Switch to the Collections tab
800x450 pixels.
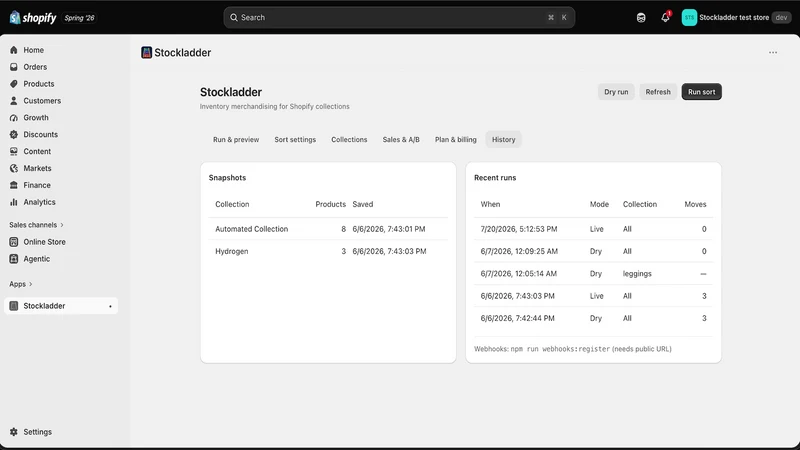(349, 139)
